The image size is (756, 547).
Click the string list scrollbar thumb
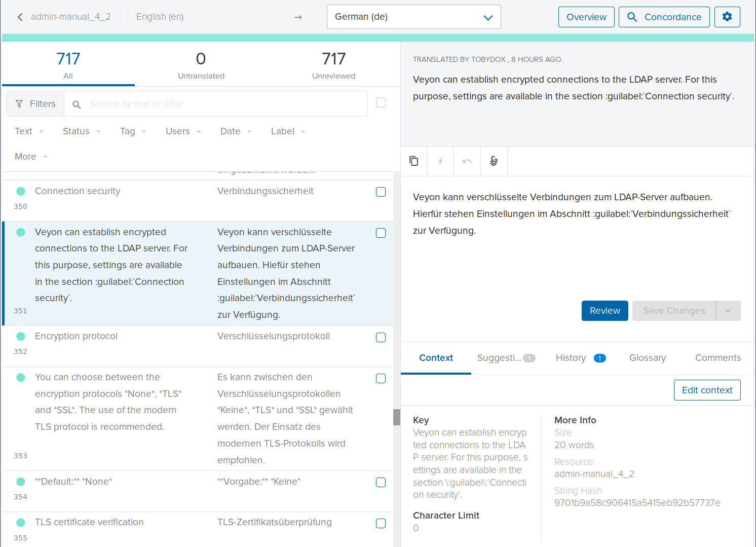tap(397, 417)
